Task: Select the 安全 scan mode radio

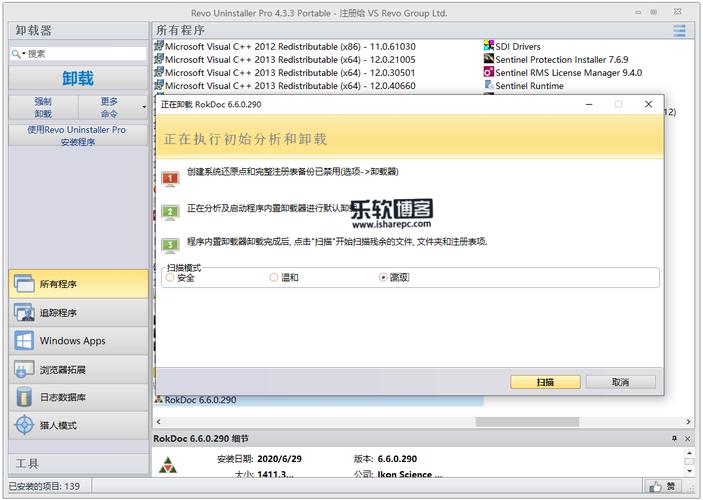Action: [x=170, y=278]
